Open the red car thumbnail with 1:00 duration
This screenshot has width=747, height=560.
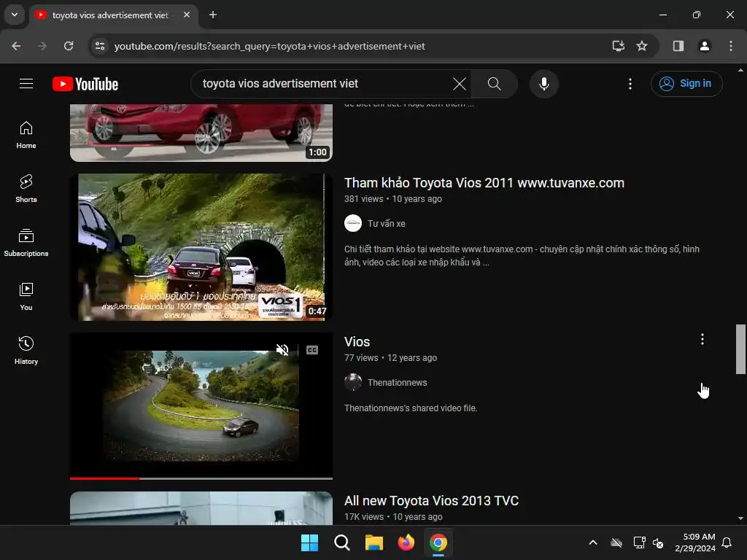tap(201, 133)
